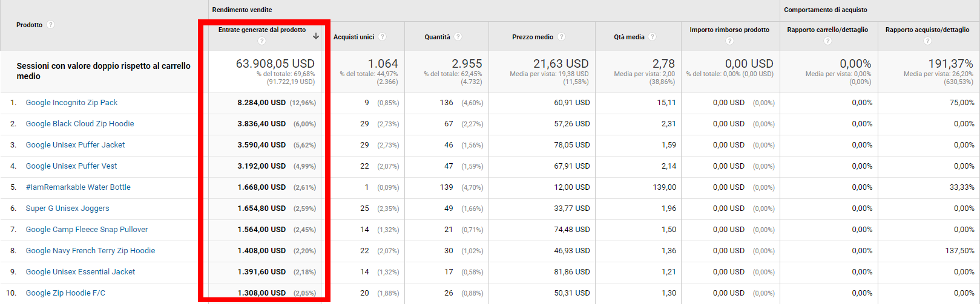
Task: Select segment name Sessioni con valore doppio
Action: [104, 71]
